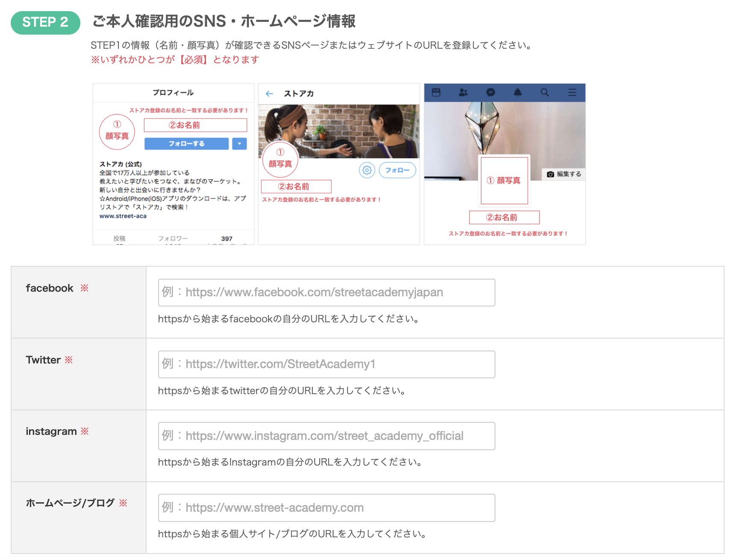Click the heading ご本人確認用のSNS・ホームページ情報
731x560 pixels.
click(224, 21)
